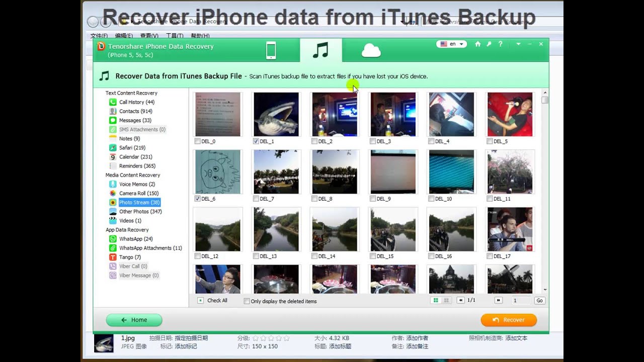Click the scroll down arrow of photo list

tap(545, 290)
